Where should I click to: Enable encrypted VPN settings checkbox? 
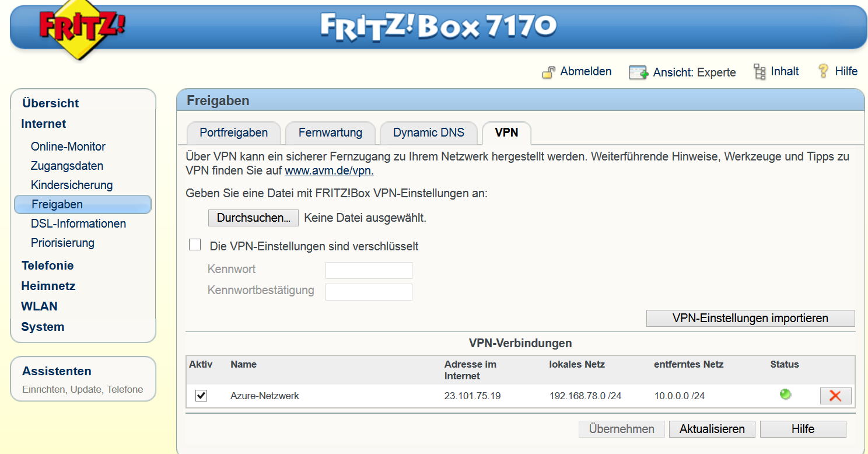(195, 245)
